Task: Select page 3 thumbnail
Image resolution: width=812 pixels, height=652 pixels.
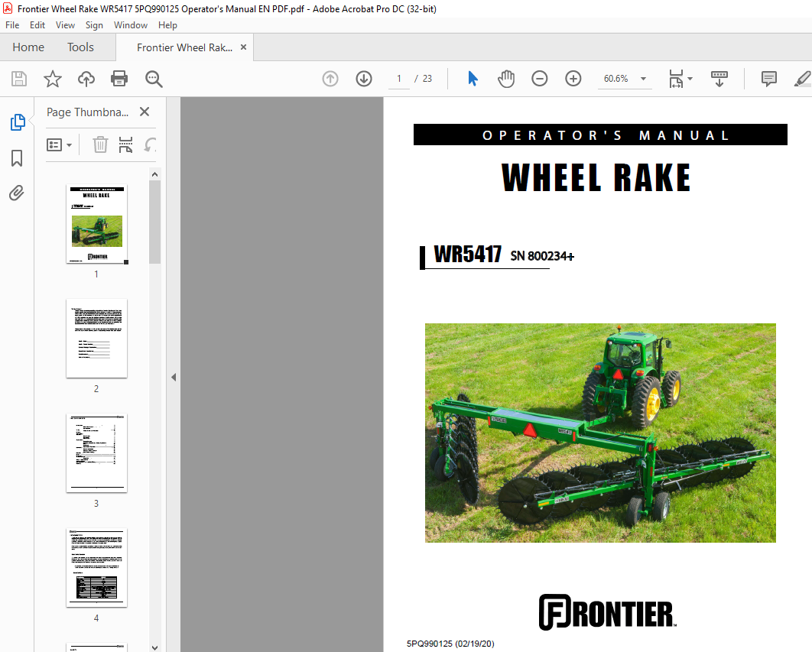Action: [x=97, y=453]
